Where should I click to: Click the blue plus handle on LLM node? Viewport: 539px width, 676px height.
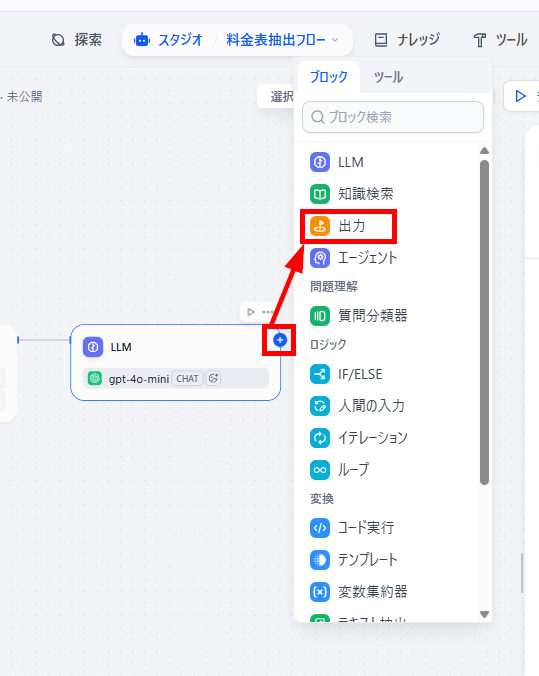pyautogui.click(x=280, y=340)
